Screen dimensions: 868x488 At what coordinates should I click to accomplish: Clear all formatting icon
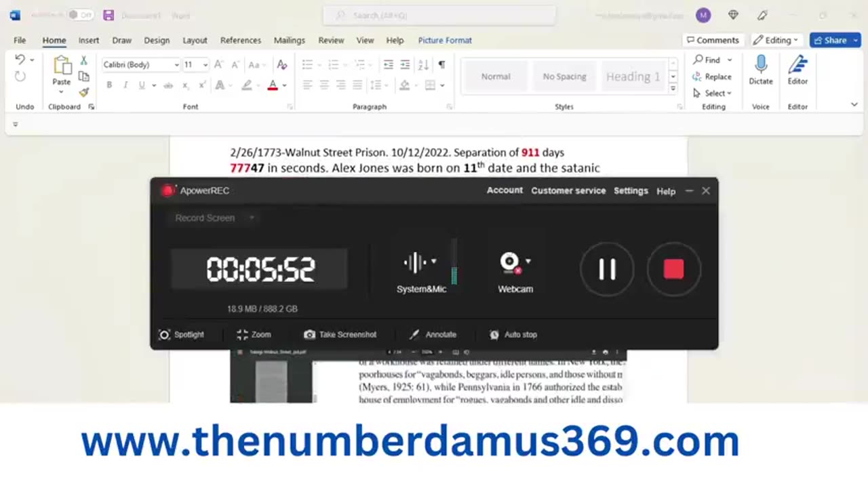pos(282,64)
